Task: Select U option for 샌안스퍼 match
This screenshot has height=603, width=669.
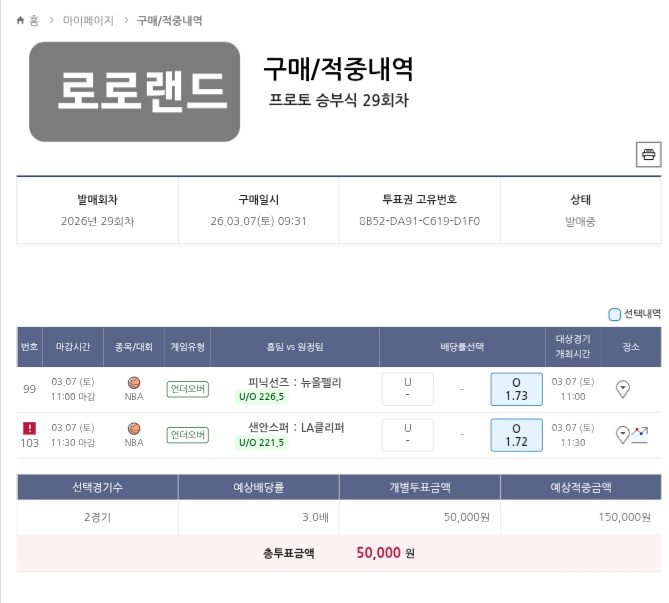Action: (407, 435)
